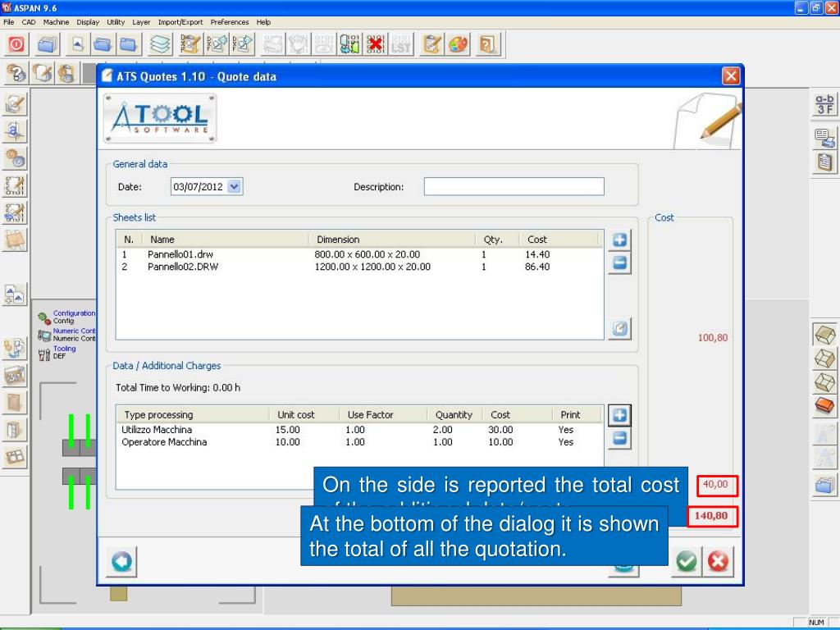The width and height of the screenshot is (840, 630).
Task: Click the clipboard notes icon on right sidebar
Action: coord(825,162)
